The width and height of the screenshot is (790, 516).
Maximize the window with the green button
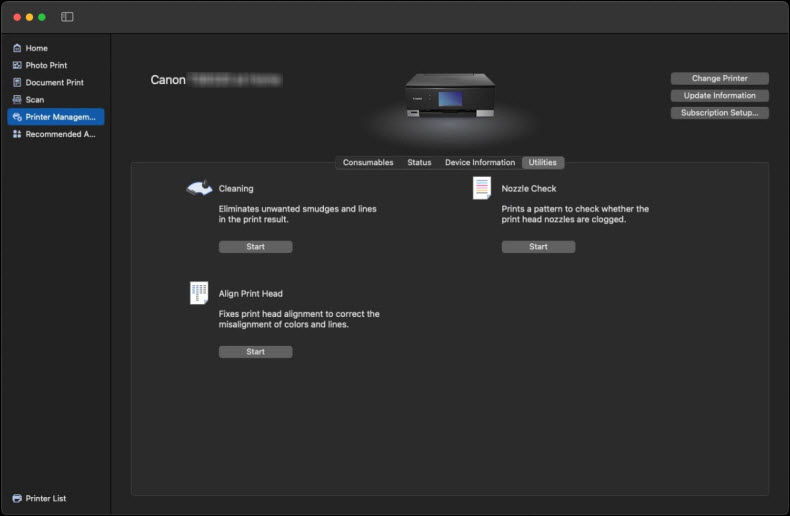tap(42, 17)
